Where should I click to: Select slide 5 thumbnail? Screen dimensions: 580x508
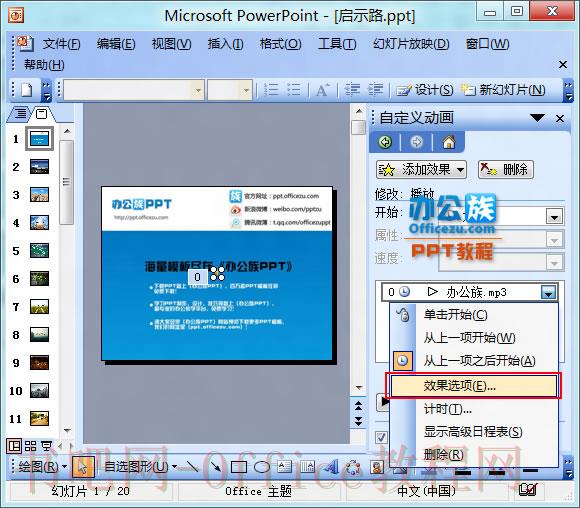[x=40, y=250]
